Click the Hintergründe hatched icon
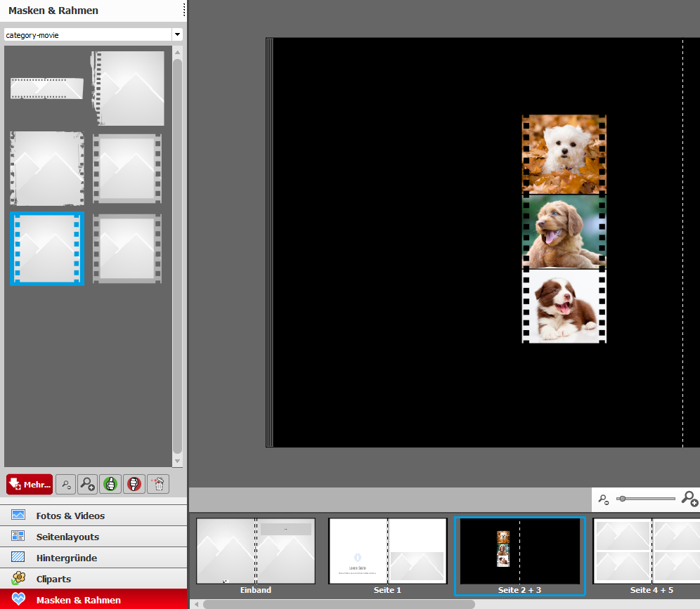The image size is (700, 609). 18,557
